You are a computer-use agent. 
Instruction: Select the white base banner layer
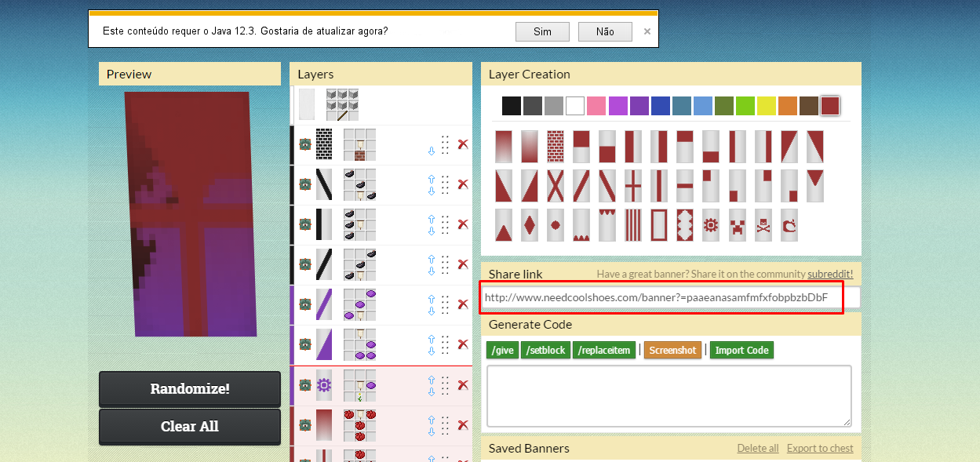click(306, 104)
